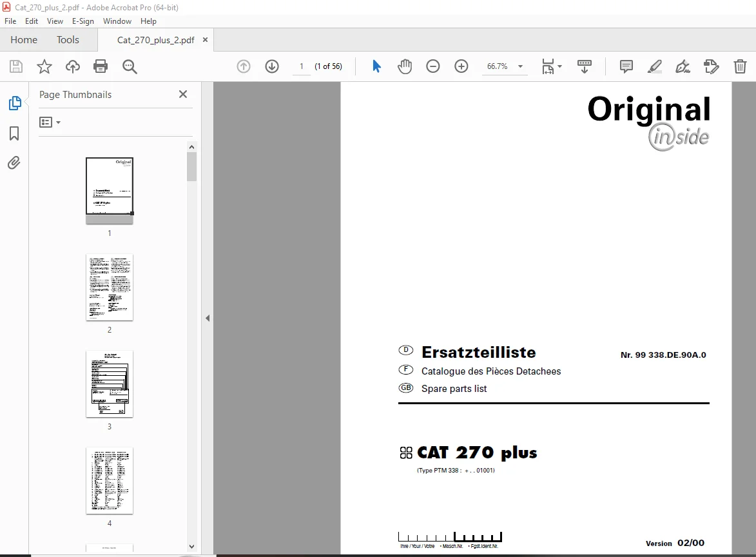Activate the Hand pan tool

tap(405, 66)
